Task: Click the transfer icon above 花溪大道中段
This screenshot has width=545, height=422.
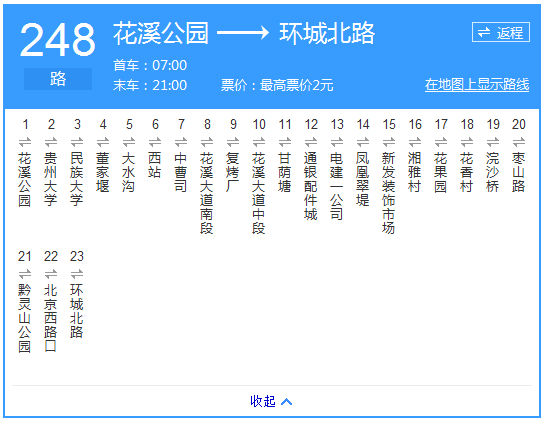Action: 259,142
